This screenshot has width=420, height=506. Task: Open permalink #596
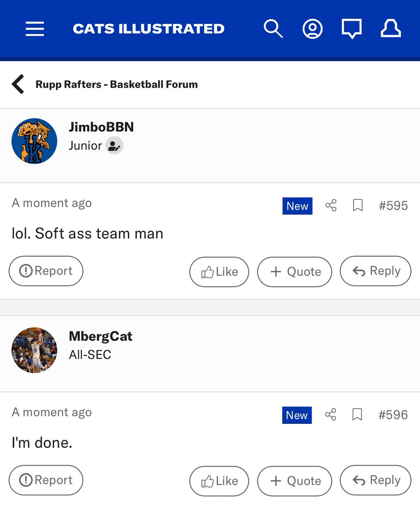point(393,415)
